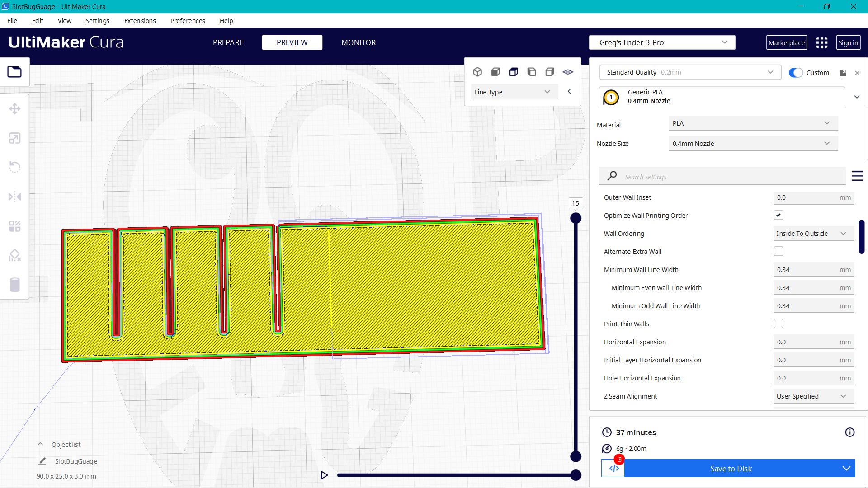
Task: Expand the Save to Disk output options arrow
Action: click(x=846, y=469)
